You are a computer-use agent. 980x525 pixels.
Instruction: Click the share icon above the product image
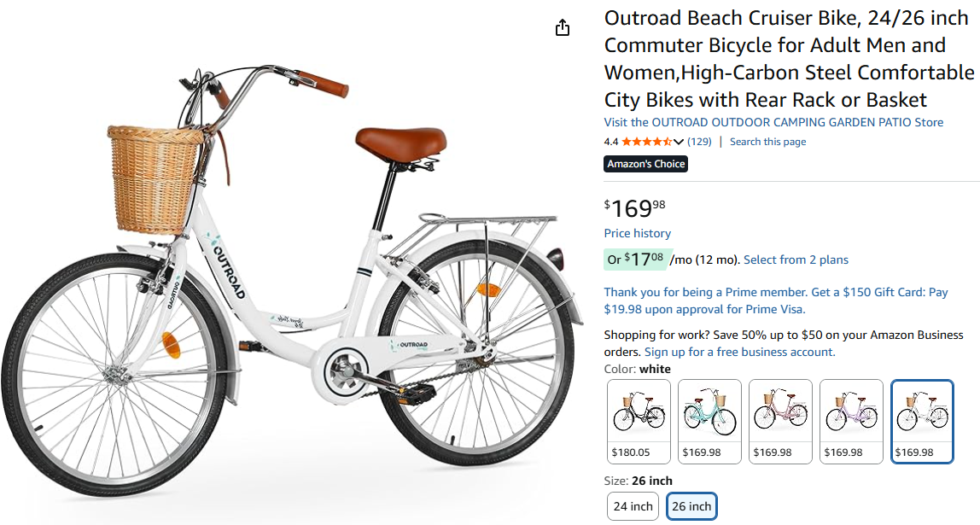click(562, 28)
